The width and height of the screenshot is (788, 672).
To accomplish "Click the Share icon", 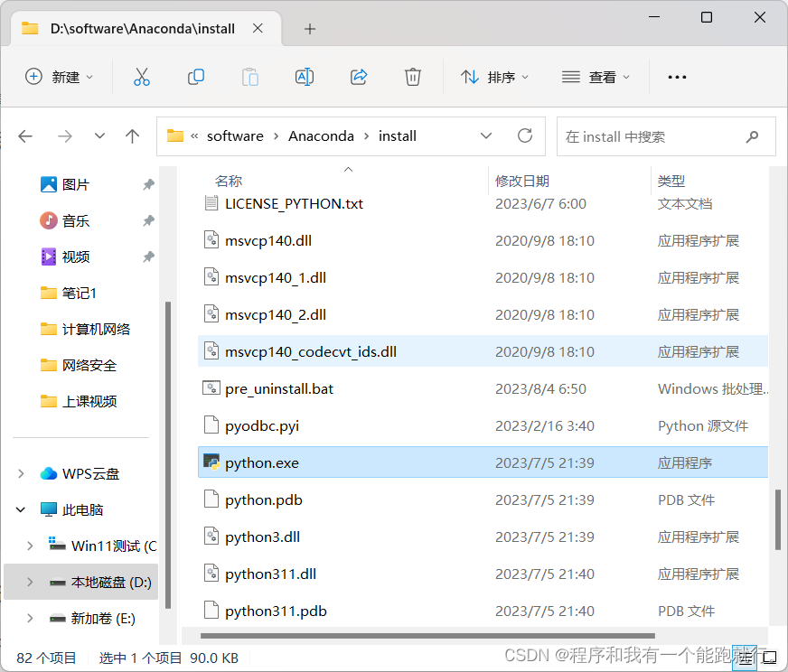I will [359, 77].
